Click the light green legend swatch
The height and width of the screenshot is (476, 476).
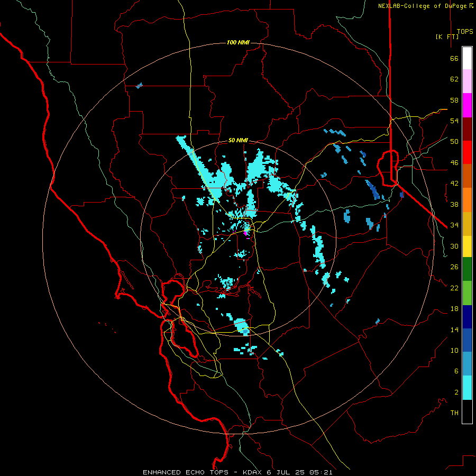[x=467, y=293]
